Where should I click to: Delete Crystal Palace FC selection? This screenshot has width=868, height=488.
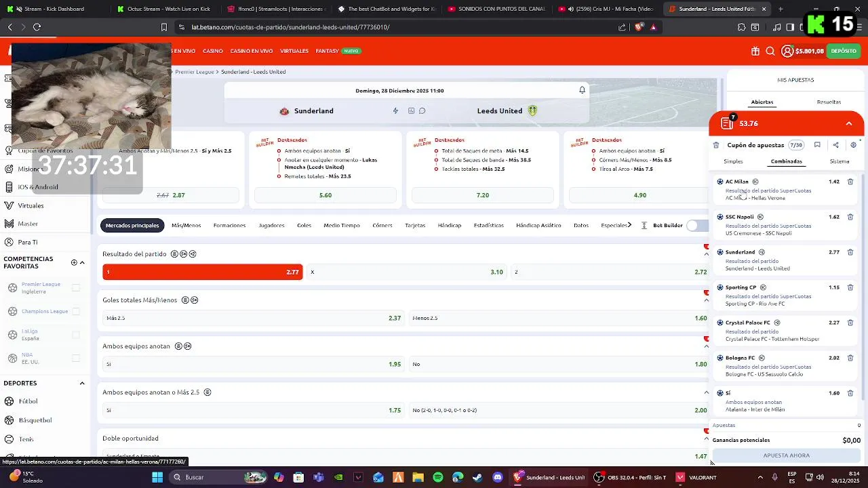click(850, 323)
